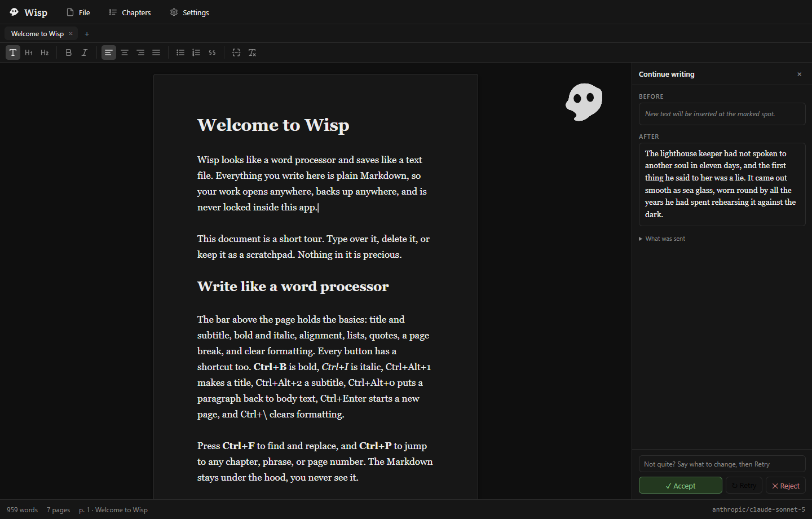Click the 'Write like a word processor' heading
812x519 pixels.
coord(293,287)
